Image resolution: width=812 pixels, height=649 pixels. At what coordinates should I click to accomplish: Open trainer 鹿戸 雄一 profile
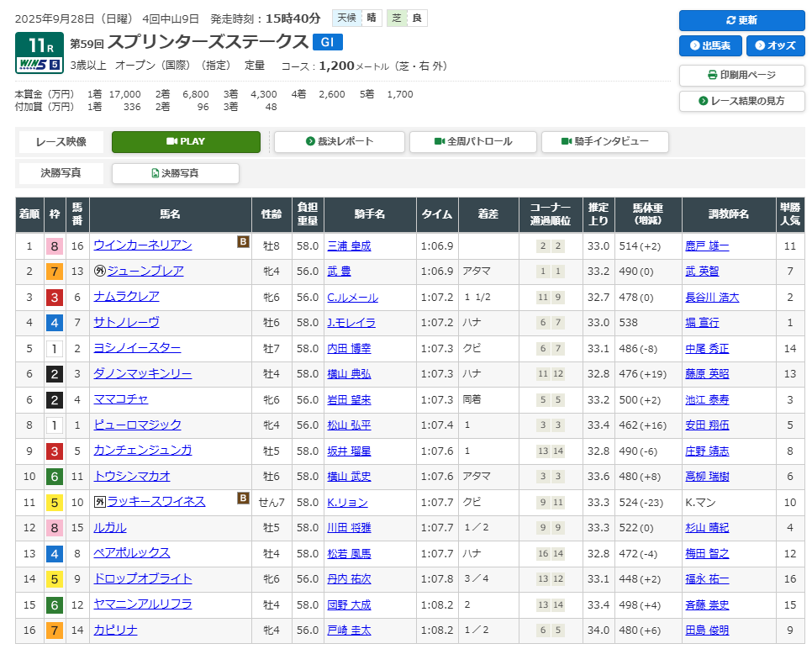[707, 245]
